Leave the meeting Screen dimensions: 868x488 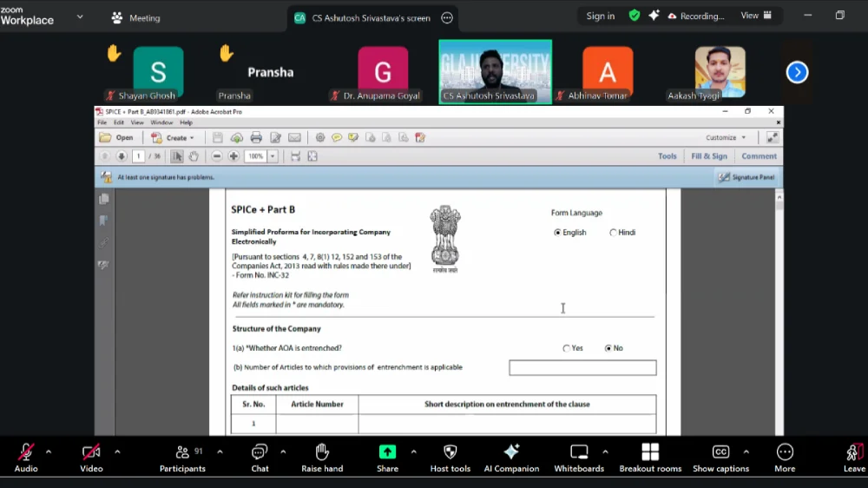pos(853,458)
